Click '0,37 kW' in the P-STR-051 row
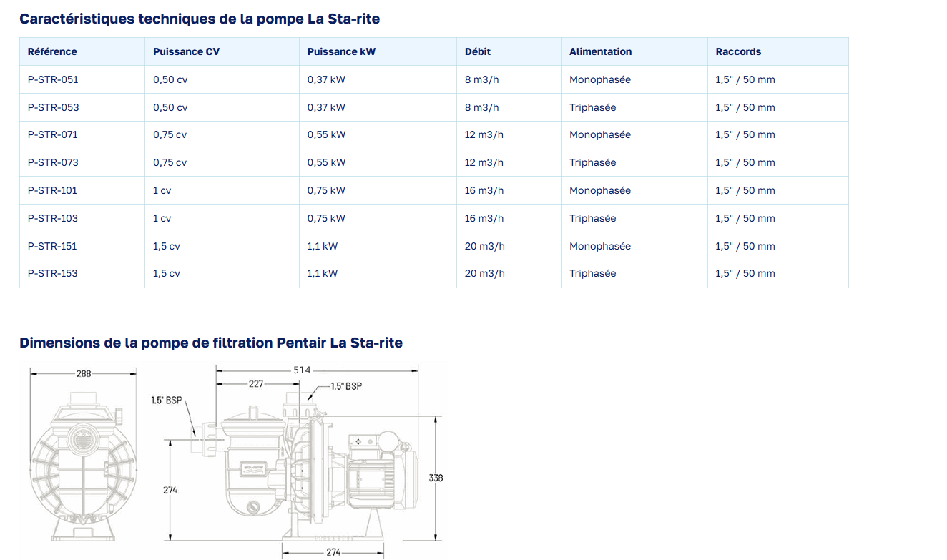947x560 pixels. click(x=326, y=79)
